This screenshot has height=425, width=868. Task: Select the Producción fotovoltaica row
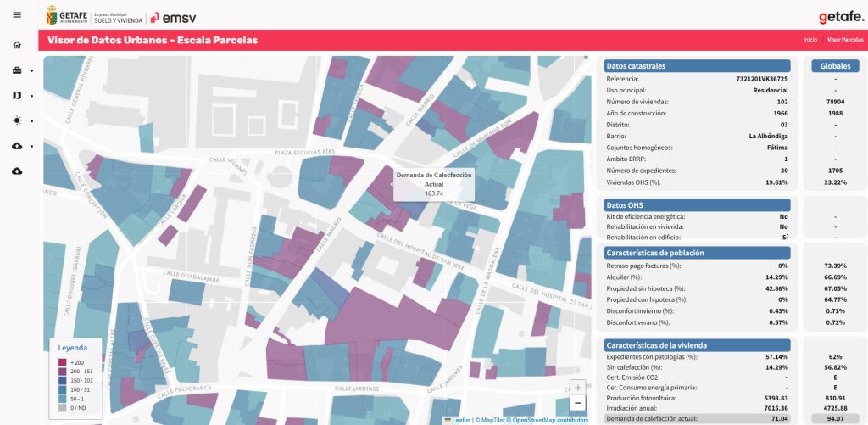(697, 397)
